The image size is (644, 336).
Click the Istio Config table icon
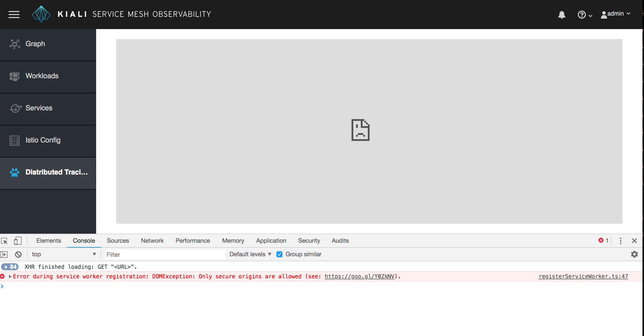(15, 140)
